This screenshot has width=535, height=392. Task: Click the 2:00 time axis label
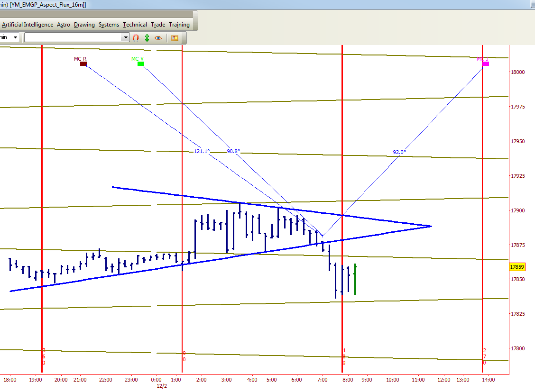201,380
